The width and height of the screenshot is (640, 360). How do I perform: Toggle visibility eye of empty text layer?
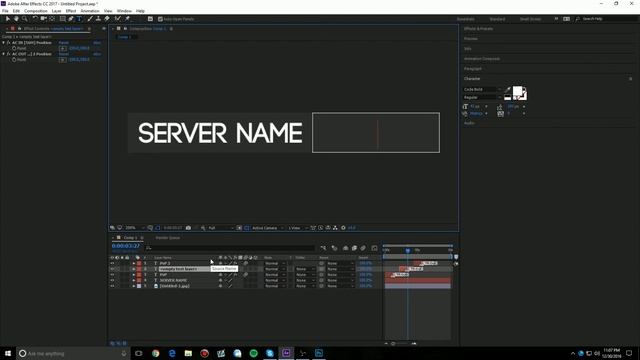[112, 269]
